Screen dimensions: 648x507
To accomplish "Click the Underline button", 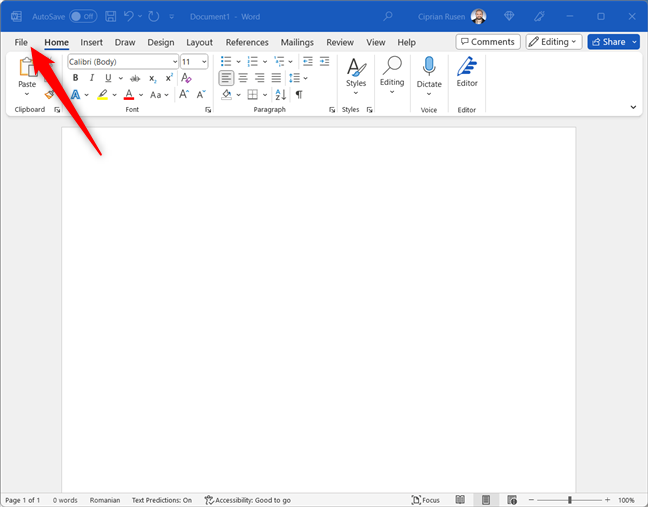I will (x=108, y=78).
